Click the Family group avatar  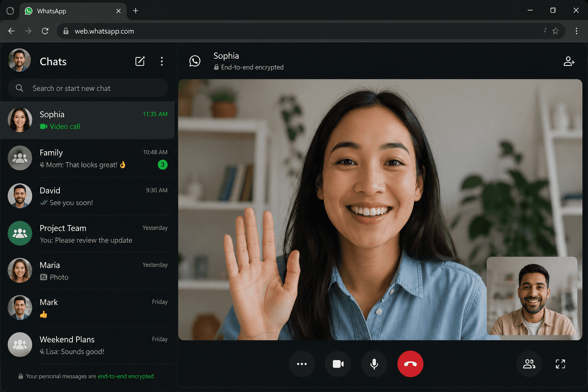point(20,158)
